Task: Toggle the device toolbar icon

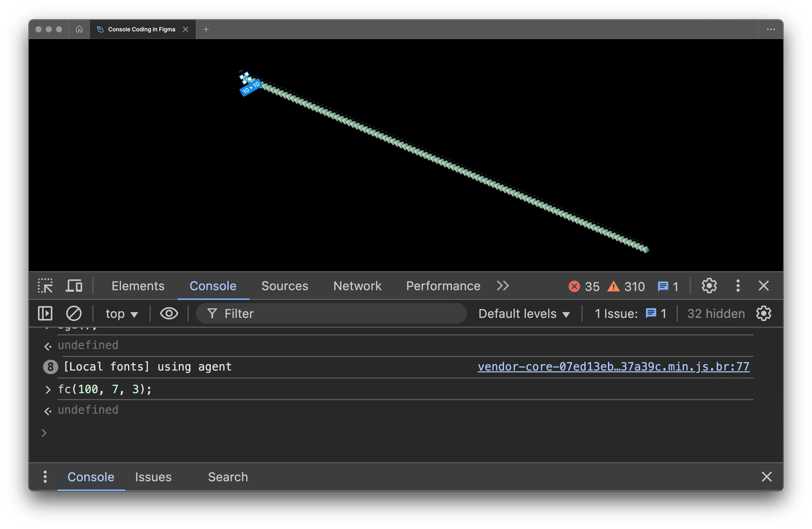Action: click(74, 286)
